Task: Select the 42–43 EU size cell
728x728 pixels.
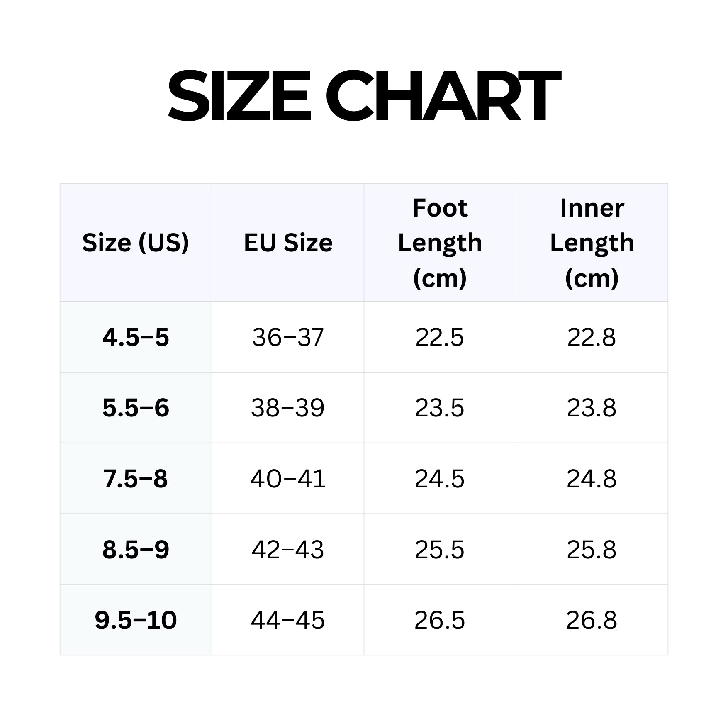Action: pyautogui.click(x=288, y=550)
